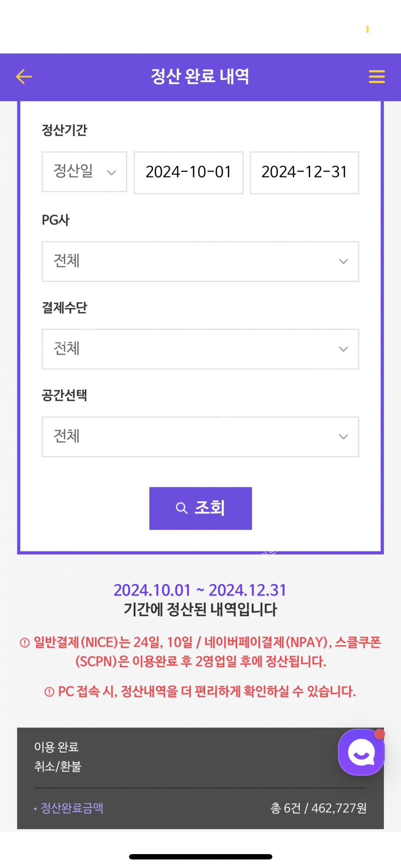Select the 취소/환불 row

58,766
